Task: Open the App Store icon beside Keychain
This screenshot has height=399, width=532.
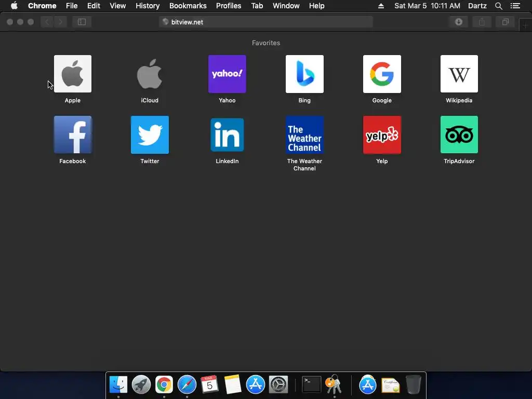Action: [368, 384]
